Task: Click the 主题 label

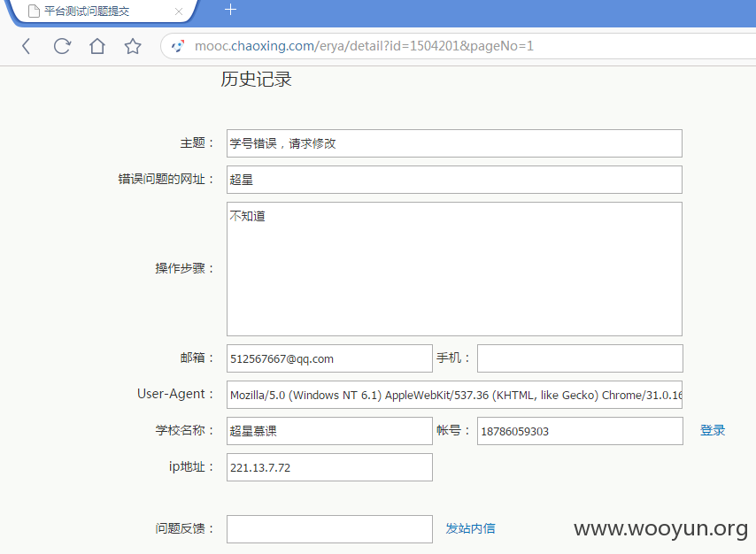Action: [197, 143]
